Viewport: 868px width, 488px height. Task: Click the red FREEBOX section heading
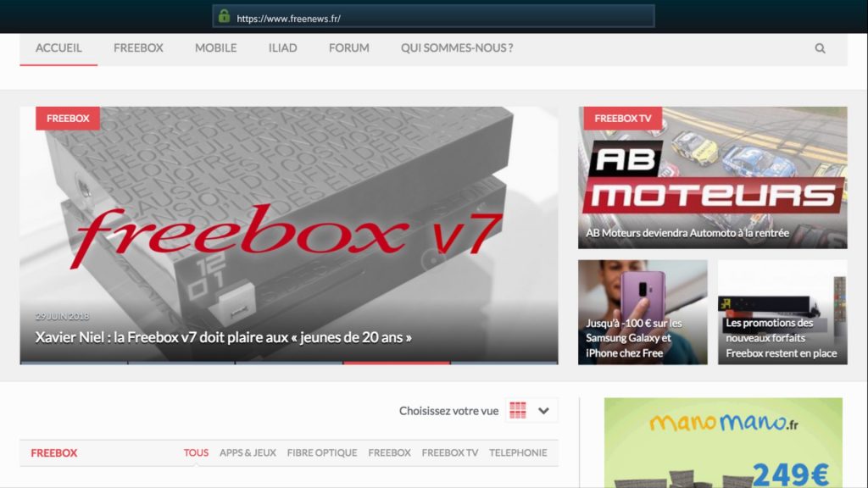tap(54, 452)
